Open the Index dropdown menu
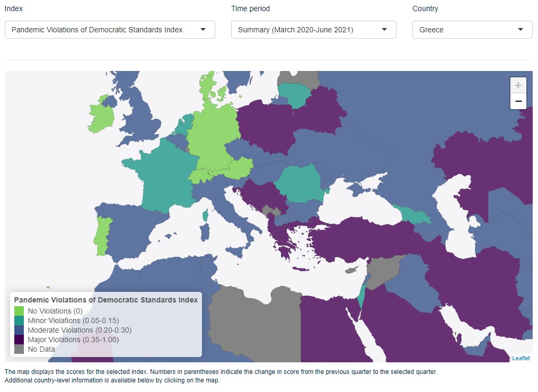Image resolution: width=538 pixels, height=392 pixels. (x=110, y=30)
